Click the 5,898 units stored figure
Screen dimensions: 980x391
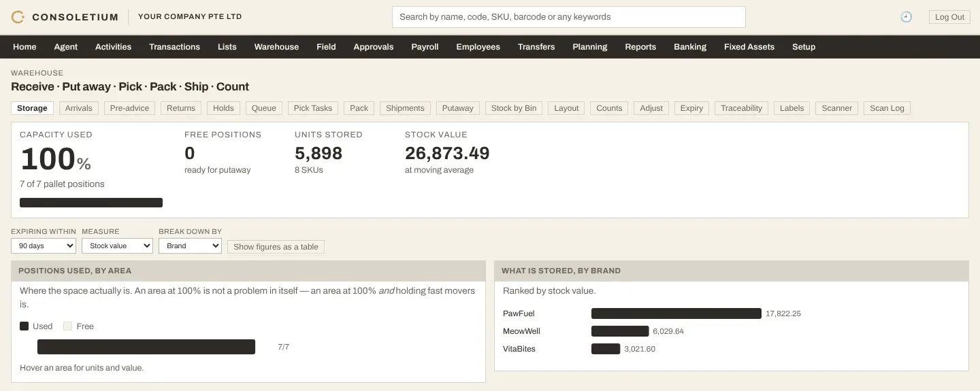tap(318, 153)
